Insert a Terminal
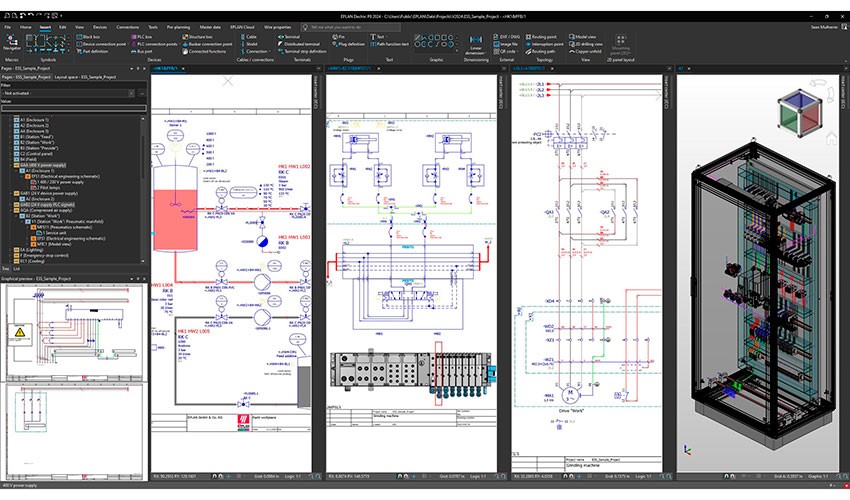The height and width of the screenshot is (500, 850). tap(289, 37)
